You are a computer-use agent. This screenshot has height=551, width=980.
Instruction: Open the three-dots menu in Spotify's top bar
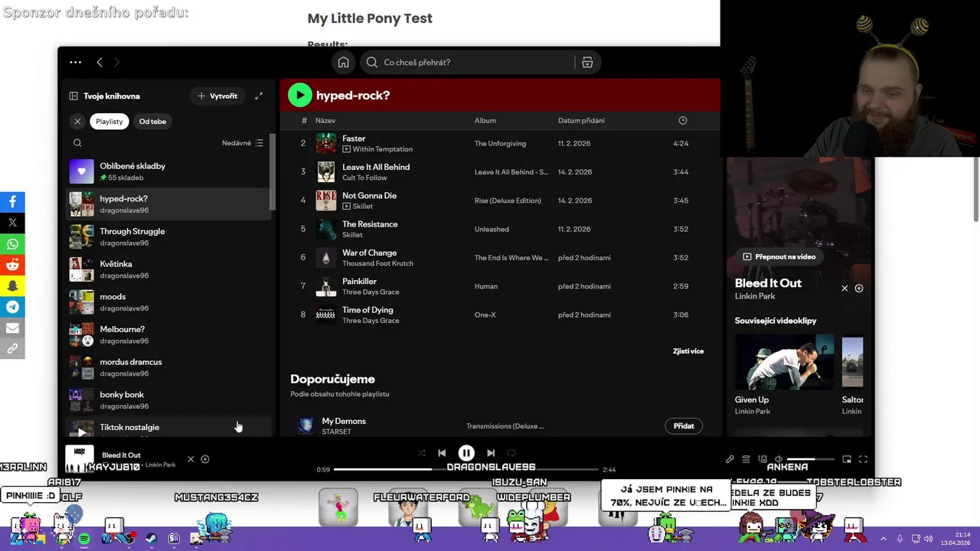point(75,62)
